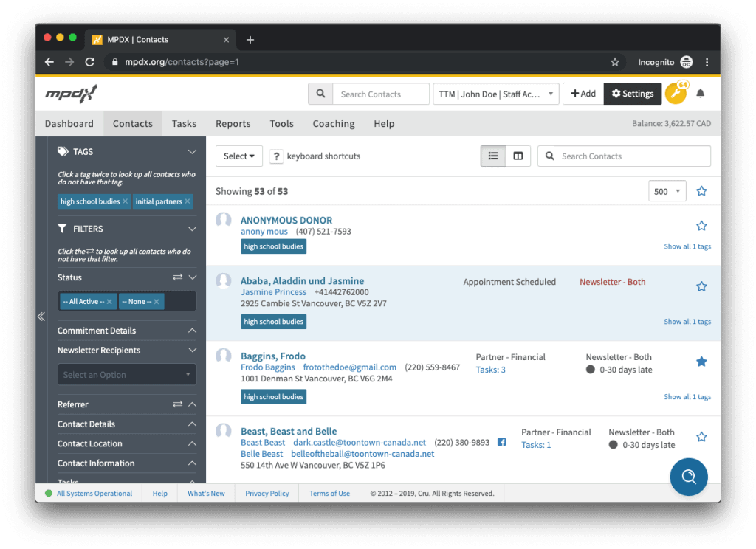Screen dimensions: 756x549
Task: Click the header search magnifier icon
Action: (x=320, y=94)
